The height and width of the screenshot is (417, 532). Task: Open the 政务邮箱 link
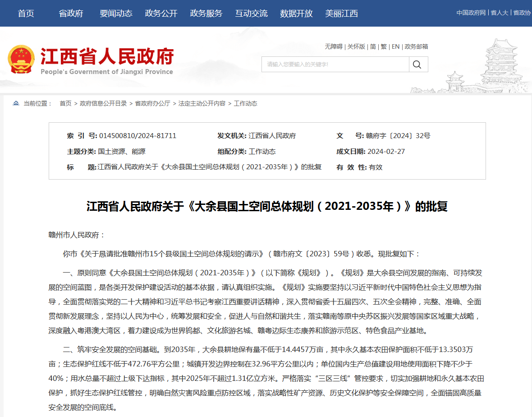(x=416, y=46)
